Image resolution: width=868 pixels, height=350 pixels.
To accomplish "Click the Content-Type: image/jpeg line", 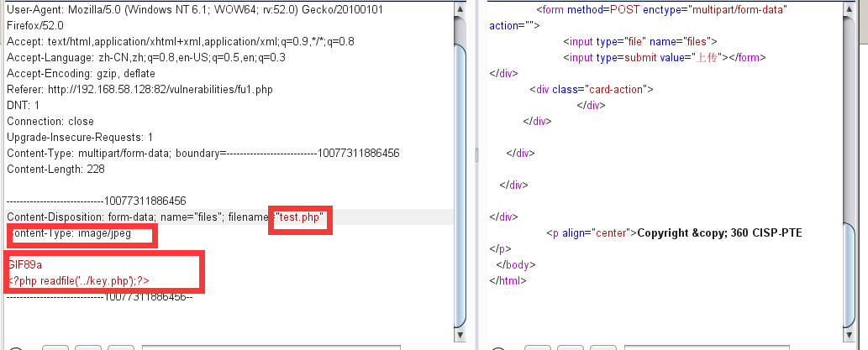I will pos(69,232).
